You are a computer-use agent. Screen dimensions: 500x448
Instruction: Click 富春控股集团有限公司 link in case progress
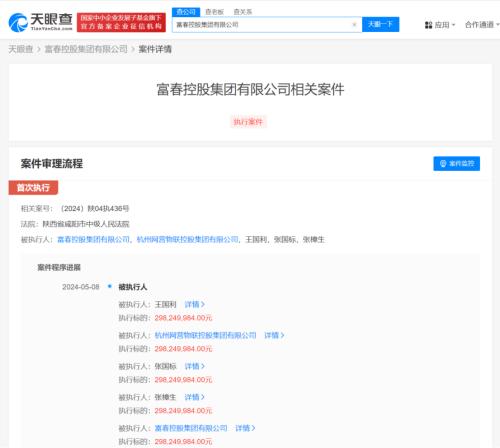[191, 428]
